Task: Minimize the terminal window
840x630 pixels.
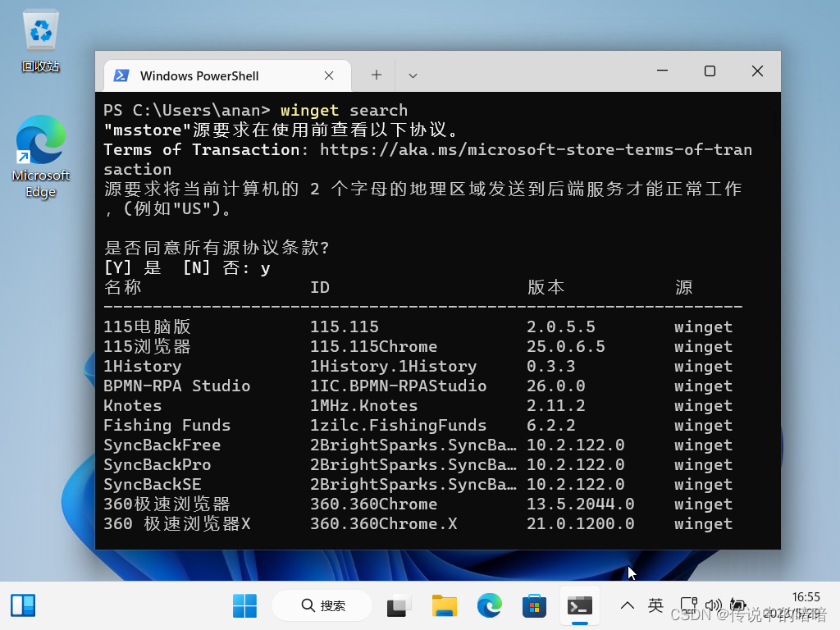Action: tap(662, 71)
